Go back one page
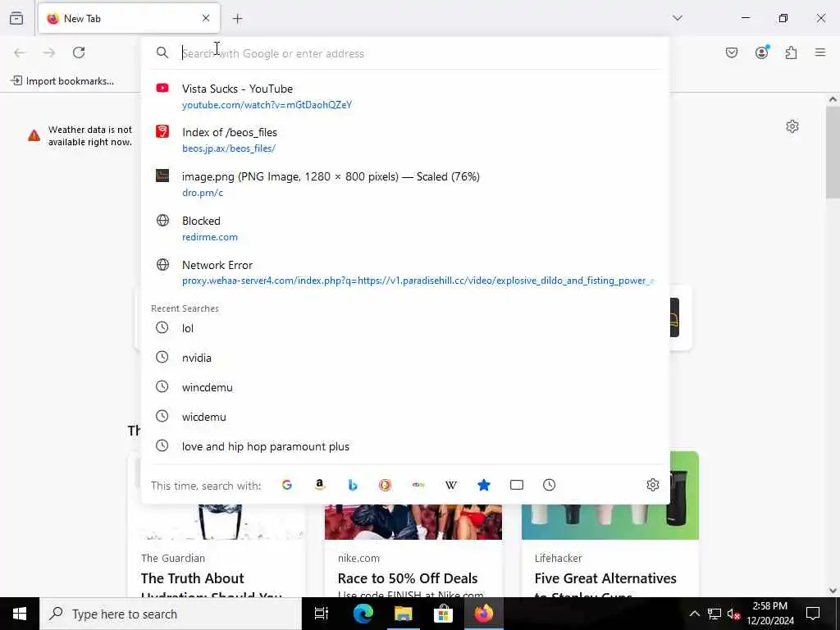Viewport: 840px width, 630px height. pos(20,52)
